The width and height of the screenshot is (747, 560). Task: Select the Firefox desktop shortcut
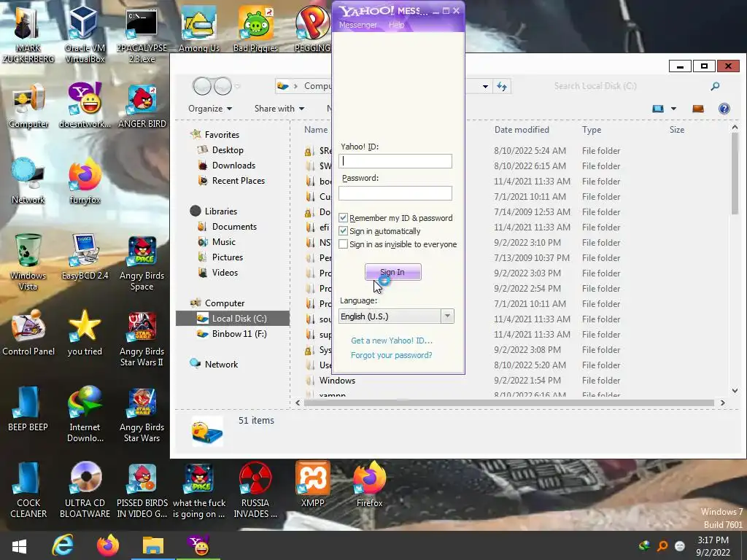(x=370, y=485)
